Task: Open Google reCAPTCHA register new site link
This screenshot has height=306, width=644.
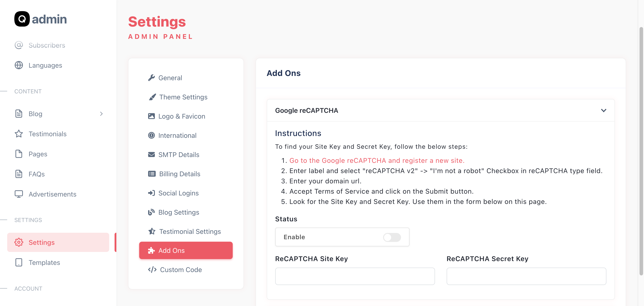Action: (x=377, y=161)
